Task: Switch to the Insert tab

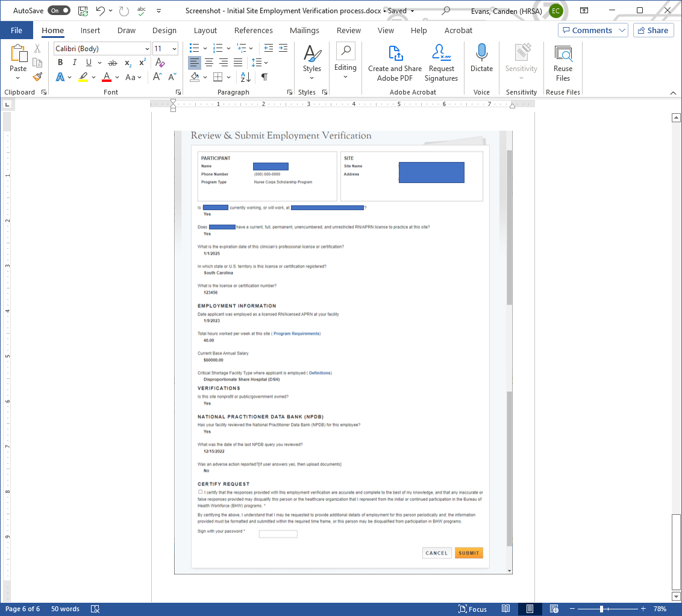Action: click(x=90, y=30)
